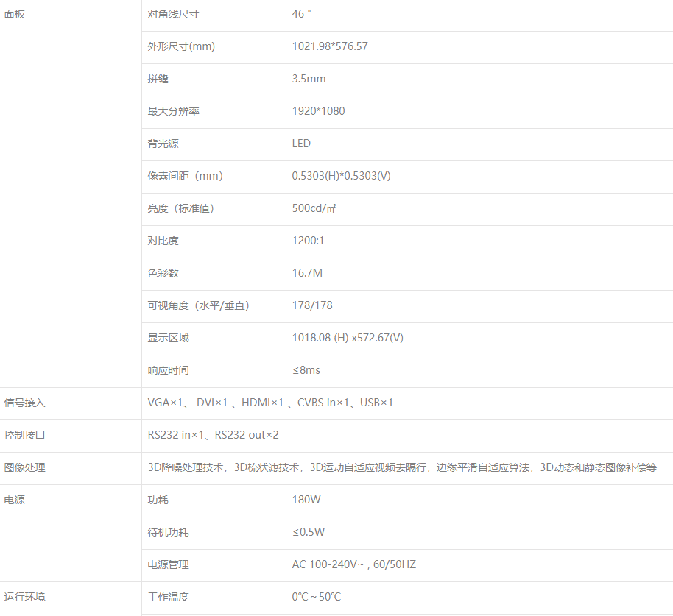Click the 显示区域 row label
Image resolution: width=673 pixels, height=616 pixels.
tap(168, 338)
